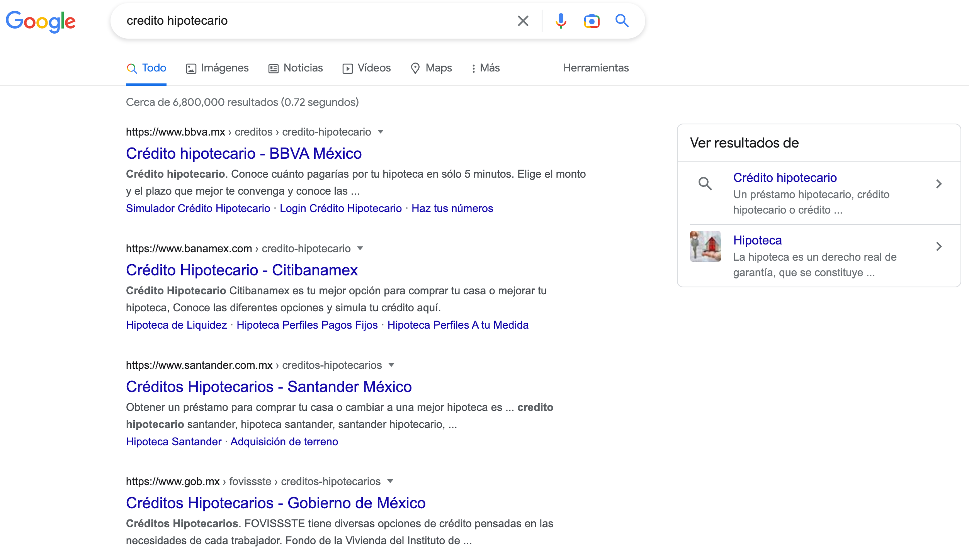The width and height of the screenshot is (969, 560).
Task: Switch to the Maps tab
Action: 431,68
